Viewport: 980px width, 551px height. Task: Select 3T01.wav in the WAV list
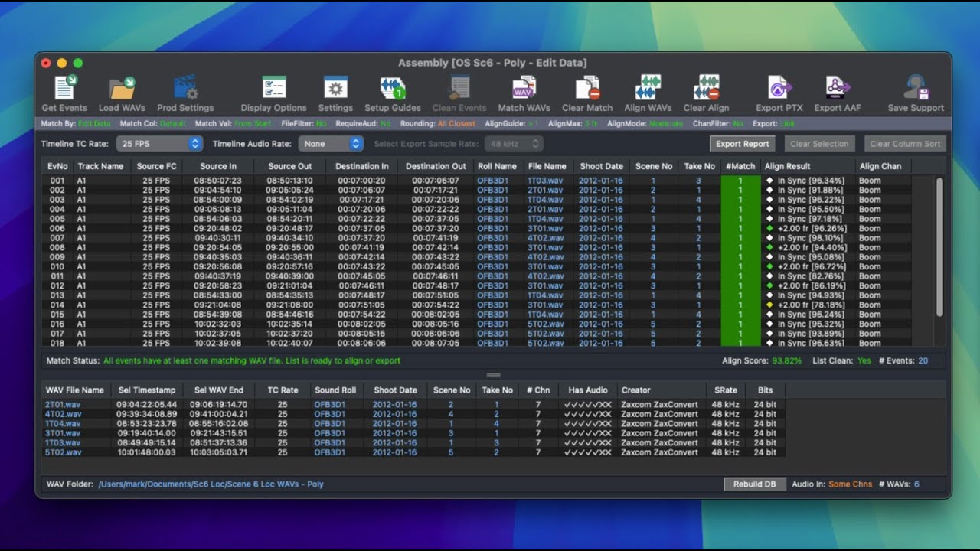point(63,433)
